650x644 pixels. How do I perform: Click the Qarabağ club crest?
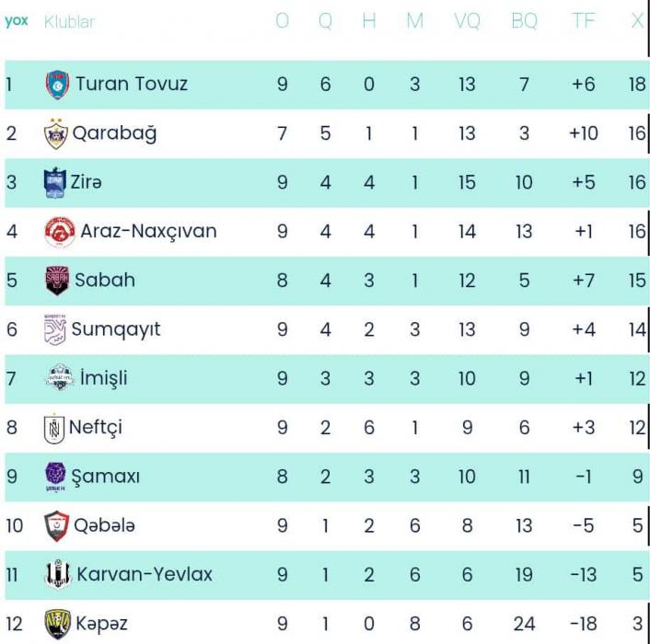tap(56, 134)
